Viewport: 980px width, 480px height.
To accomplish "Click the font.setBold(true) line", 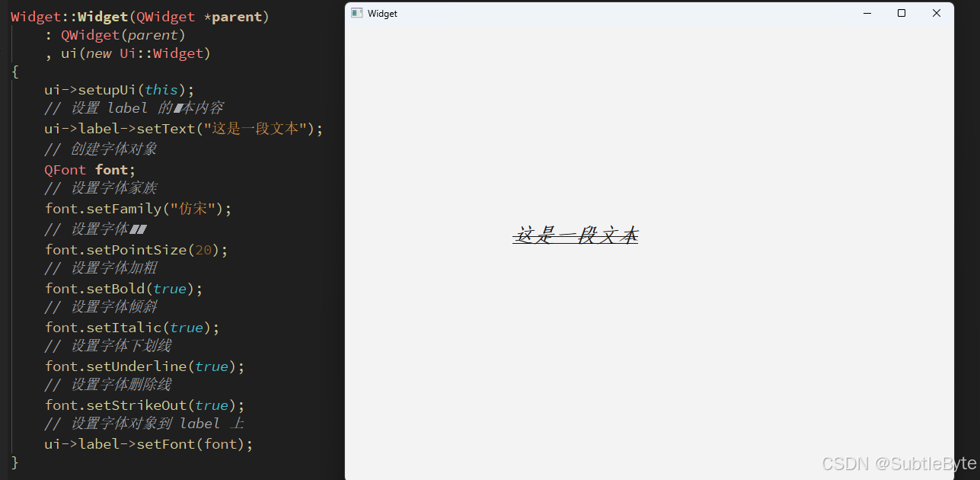I will (123, 289).
